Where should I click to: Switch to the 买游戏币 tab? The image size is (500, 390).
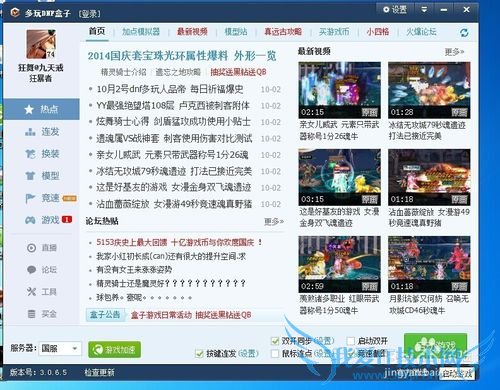coord(334,32)
